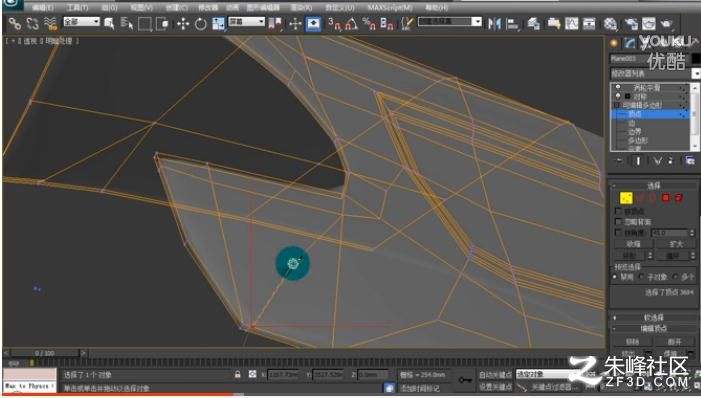
Task: Toggle the 对称 modifier lightbulb
Action: pos(618,96)
